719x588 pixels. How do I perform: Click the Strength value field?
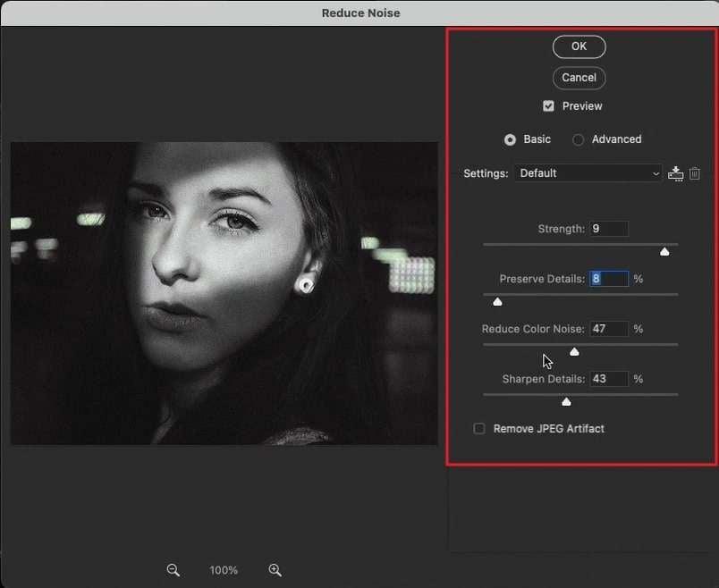[608, 229]
